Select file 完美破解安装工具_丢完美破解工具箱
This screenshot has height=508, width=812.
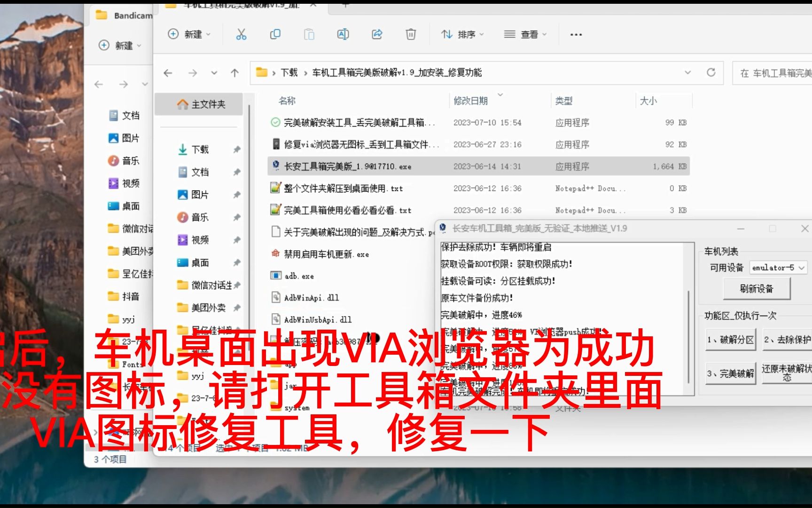tap(359, 123)
